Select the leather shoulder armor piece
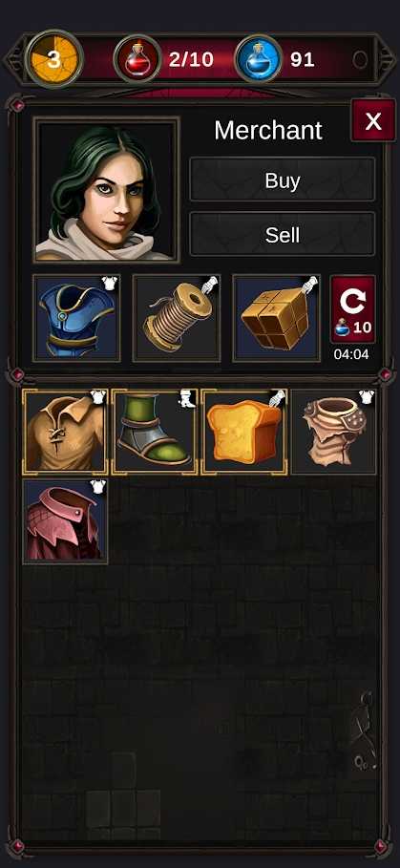The image size is (400, 868). coord(333,432)
